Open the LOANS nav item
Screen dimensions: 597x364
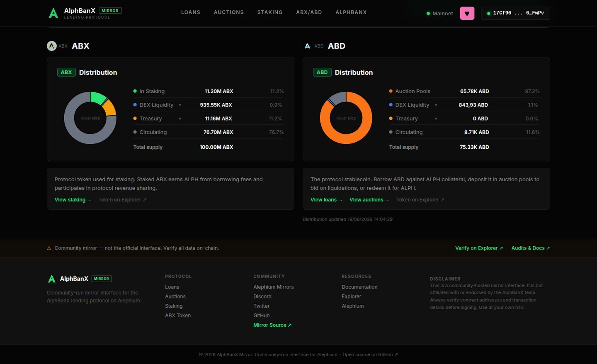tap(191, 12)
